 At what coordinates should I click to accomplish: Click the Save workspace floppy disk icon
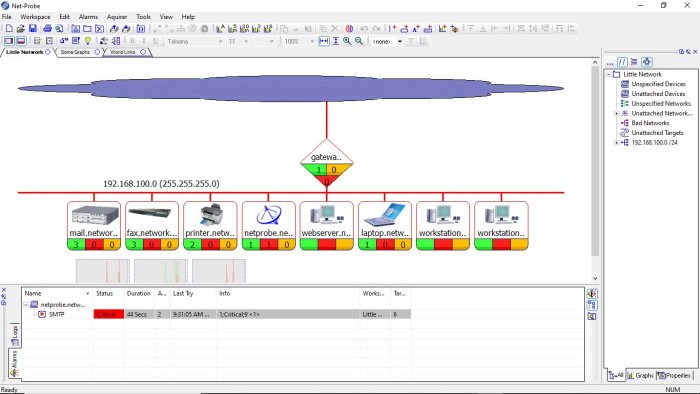(x=33, y=29)
